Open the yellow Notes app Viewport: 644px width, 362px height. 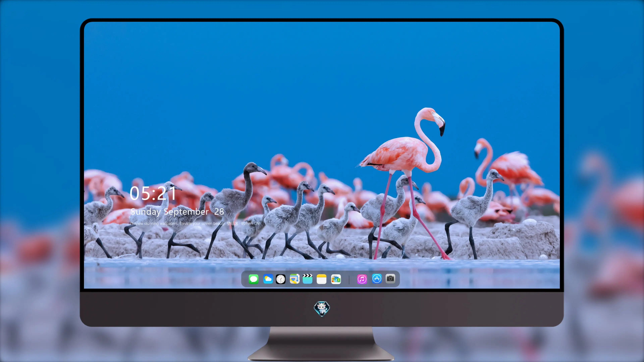(x=321, y=279)
